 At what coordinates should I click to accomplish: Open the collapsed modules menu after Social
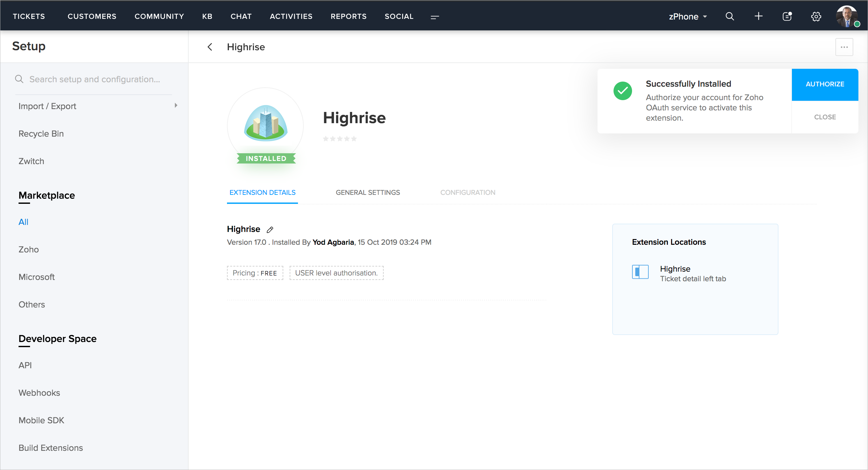tap(435, 17)
